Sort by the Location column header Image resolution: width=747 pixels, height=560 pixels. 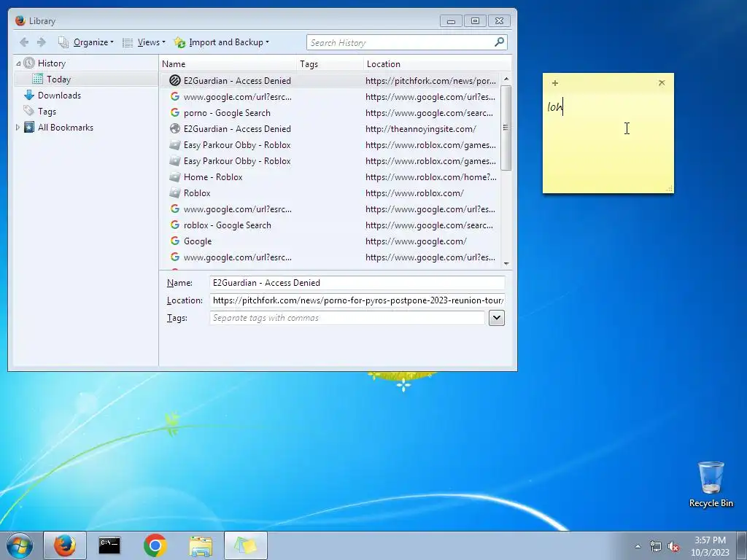point(437,64)
